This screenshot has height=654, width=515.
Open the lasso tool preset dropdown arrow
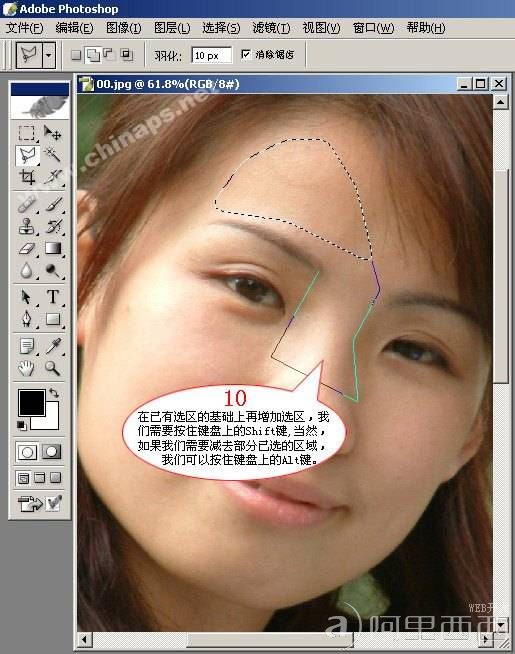[x=49, y=55]
